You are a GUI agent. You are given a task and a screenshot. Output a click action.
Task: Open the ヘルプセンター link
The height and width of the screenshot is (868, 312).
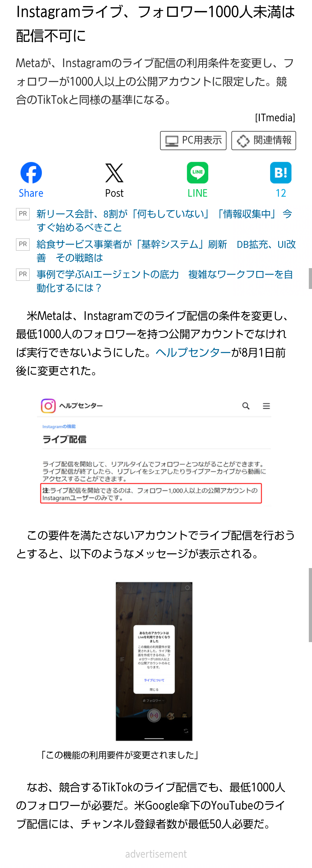(193, 353)
